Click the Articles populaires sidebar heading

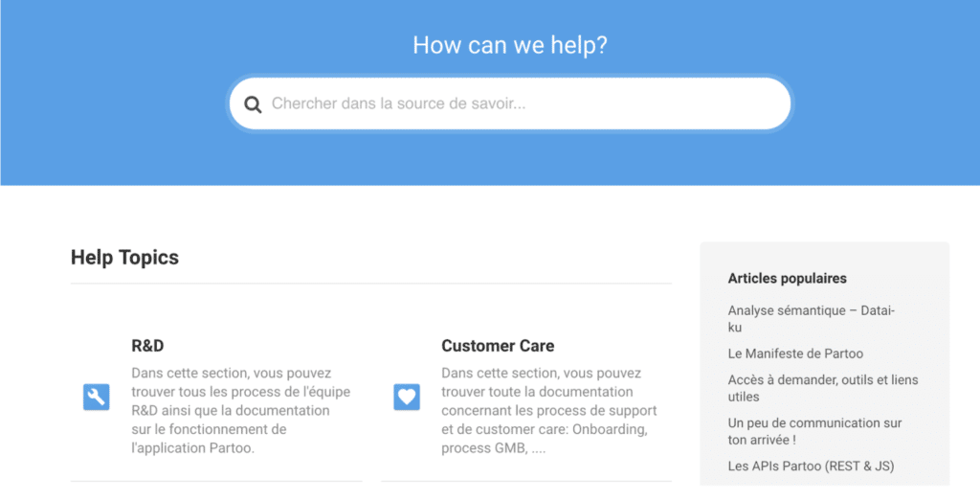[x=787, y=279]
